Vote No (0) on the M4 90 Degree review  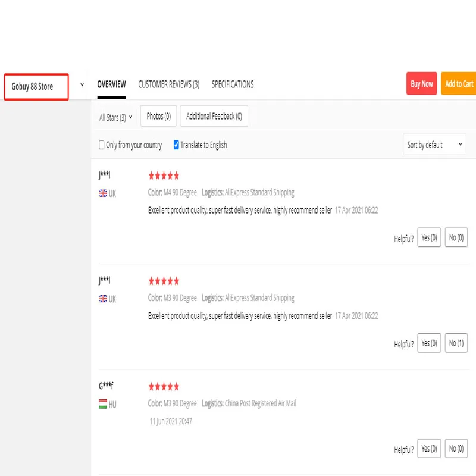(456, 237)
